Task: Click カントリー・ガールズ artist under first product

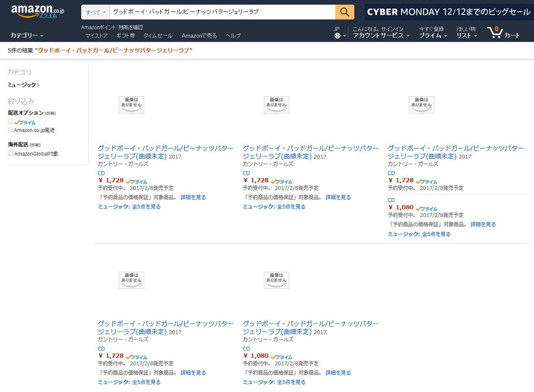Action: (x=123, y=164)
